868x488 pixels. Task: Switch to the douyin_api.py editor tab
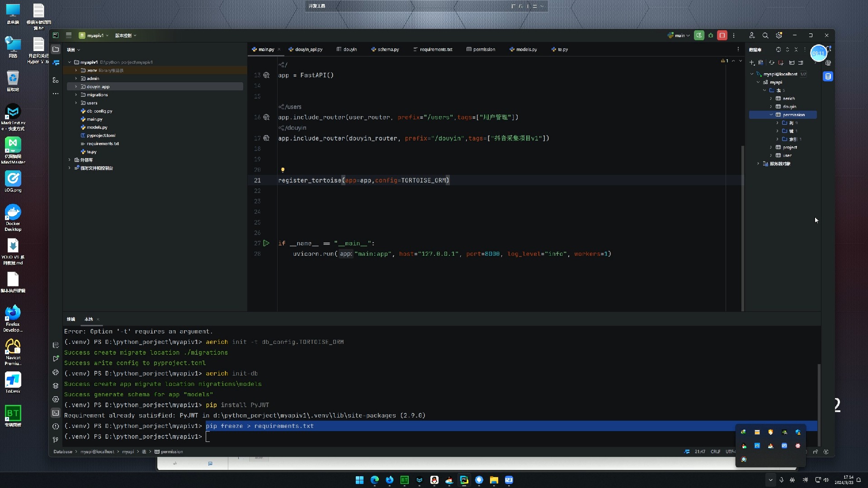[306, 50]
